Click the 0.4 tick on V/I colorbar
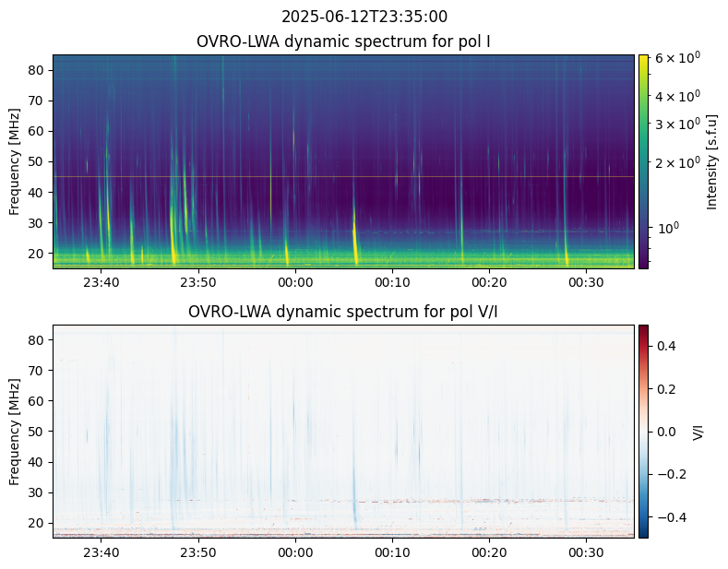 666,346
